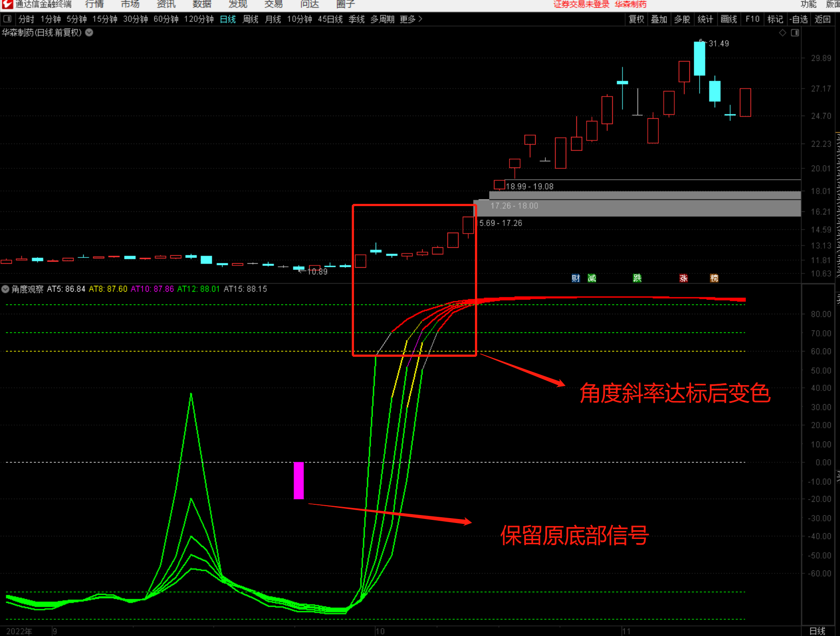Expand the 更多 periods menu
This screenshot has width=840, height=636.
tap(411, 19)
